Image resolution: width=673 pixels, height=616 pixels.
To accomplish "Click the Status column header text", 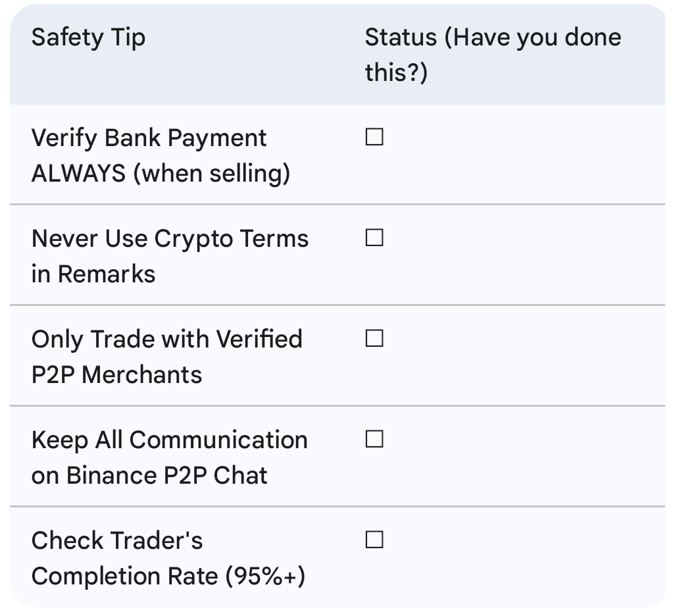I will coord(492,38).
